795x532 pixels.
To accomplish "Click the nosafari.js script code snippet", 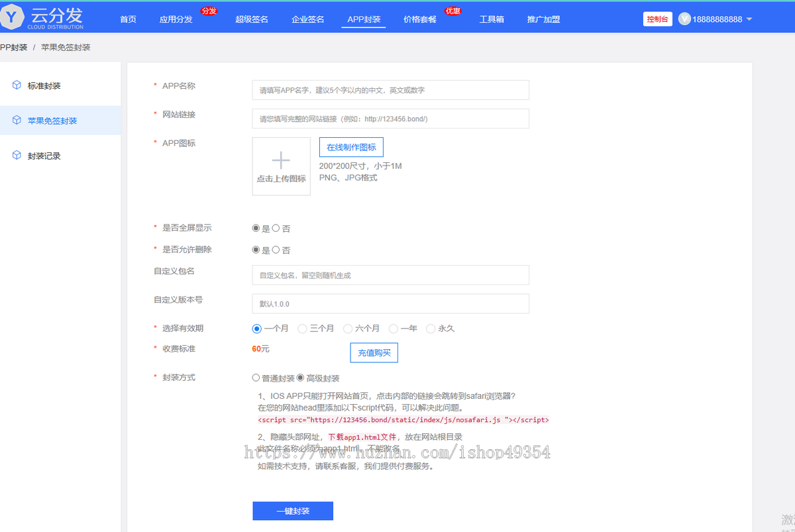I will 403,420.
